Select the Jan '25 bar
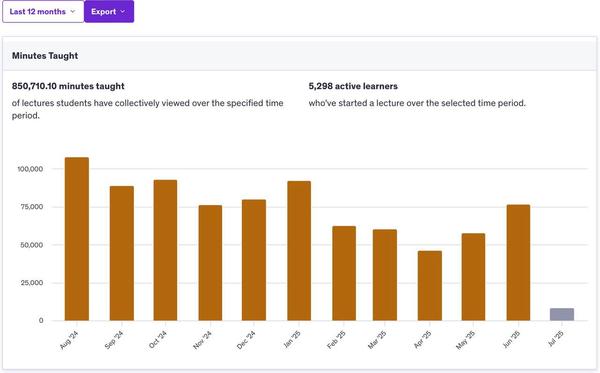This screenshot has width=600, height=373. (299, 251)
